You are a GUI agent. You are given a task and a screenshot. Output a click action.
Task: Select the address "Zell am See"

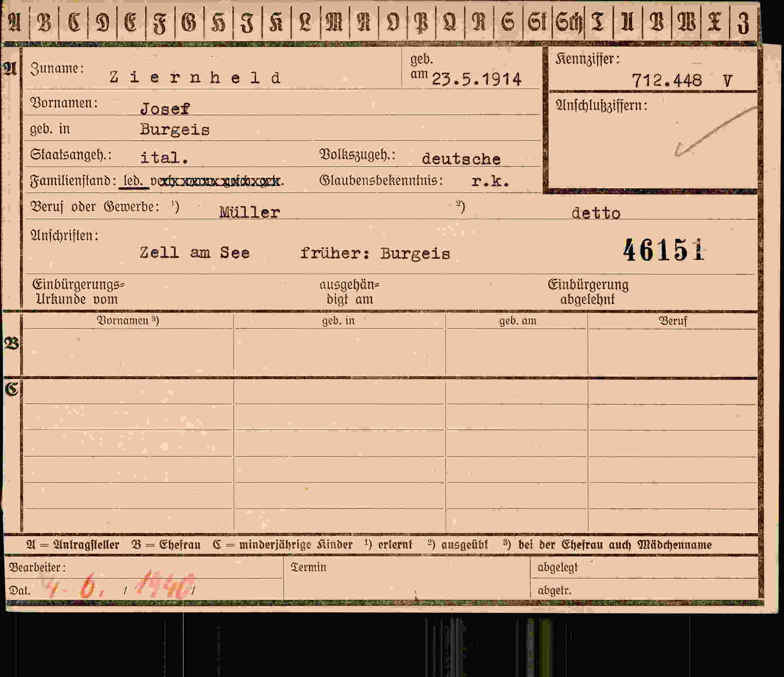tap(195, 253)
